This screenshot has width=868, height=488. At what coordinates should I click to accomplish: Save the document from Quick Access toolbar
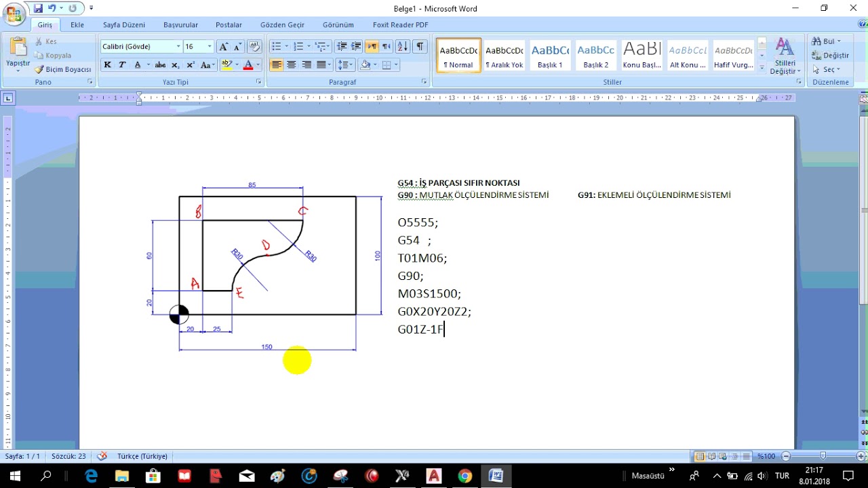(38, 8)
